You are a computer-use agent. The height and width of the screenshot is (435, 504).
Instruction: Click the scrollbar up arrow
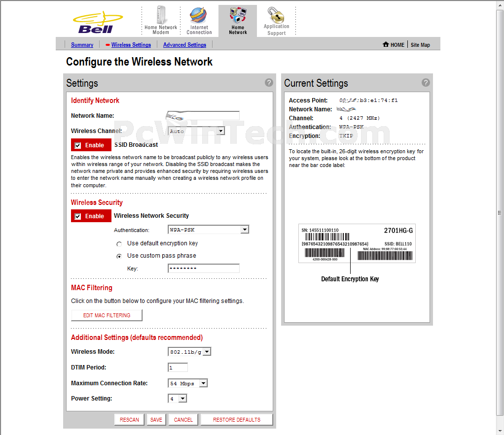pyautogui.click(x=500, y=5)
